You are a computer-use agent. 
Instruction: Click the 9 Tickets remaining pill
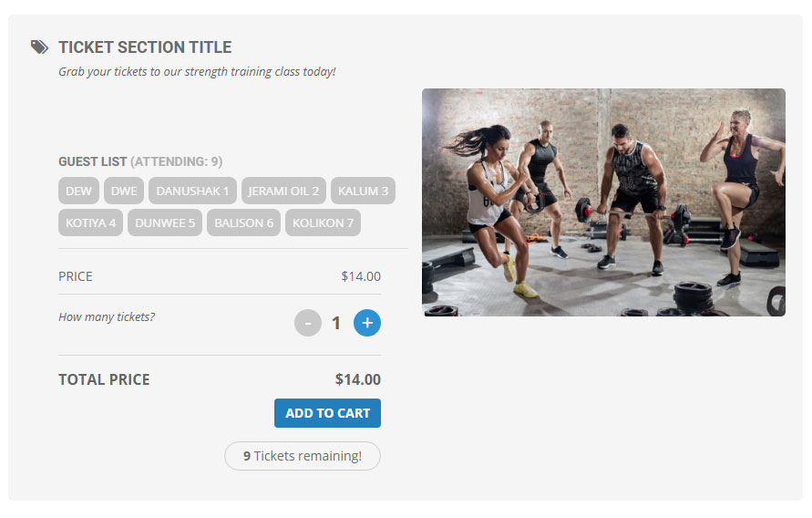(x=302, y=456)
